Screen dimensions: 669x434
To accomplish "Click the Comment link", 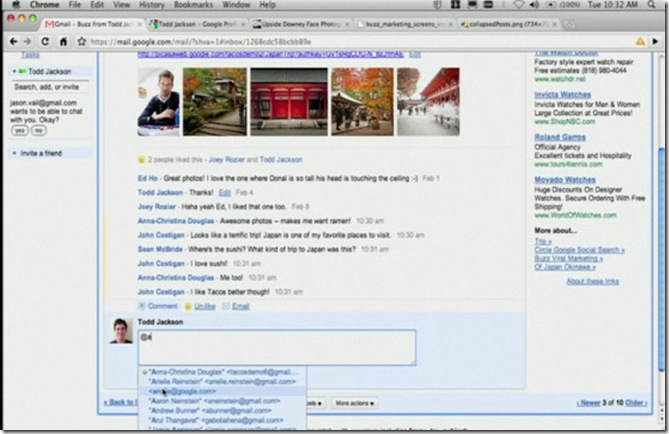I will [x=162, y=306].
